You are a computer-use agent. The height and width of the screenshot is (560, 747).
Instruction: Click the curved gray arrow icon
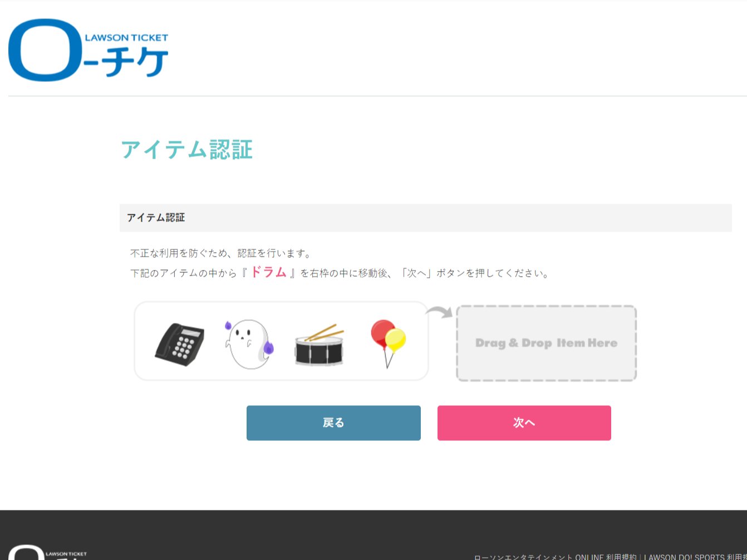[439, 312]
